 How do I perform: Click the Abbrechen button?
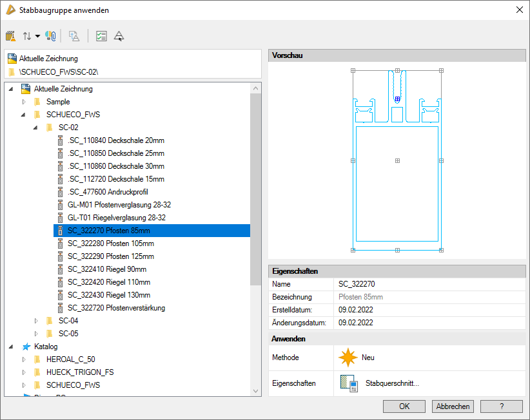coord(454,406)
